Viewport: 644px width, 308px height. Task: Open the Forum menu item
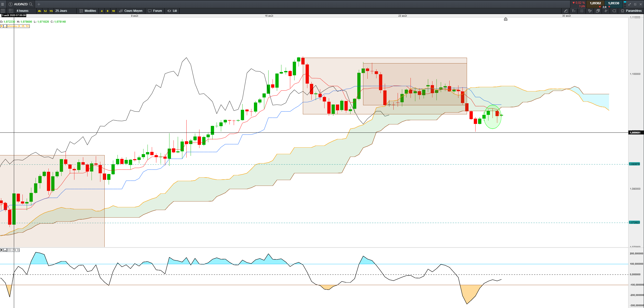155,11
